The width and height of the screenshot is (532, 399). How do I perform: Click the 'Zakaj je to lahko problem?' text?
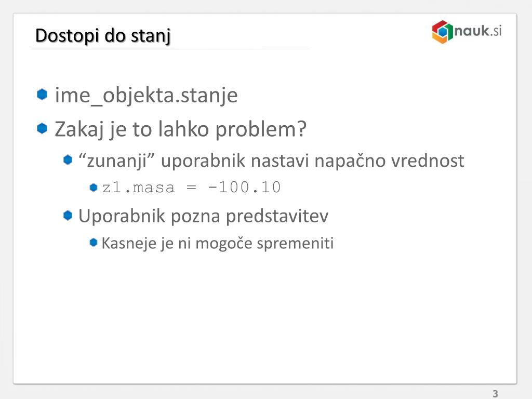tap(180, 129)
